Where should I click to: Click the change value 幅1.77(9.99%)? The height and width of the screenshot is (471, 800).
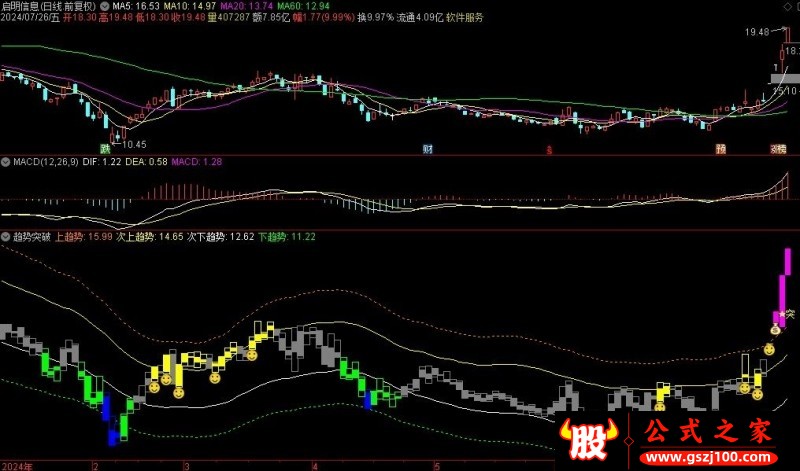(x=323, y=18)
